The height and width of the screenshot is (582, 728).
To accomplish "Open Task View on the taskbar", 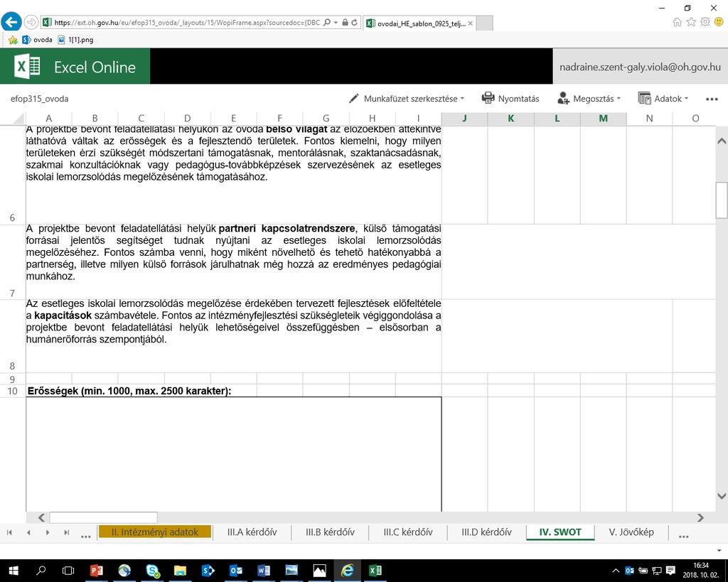I will pyautogui.click(x=68, y=571).
